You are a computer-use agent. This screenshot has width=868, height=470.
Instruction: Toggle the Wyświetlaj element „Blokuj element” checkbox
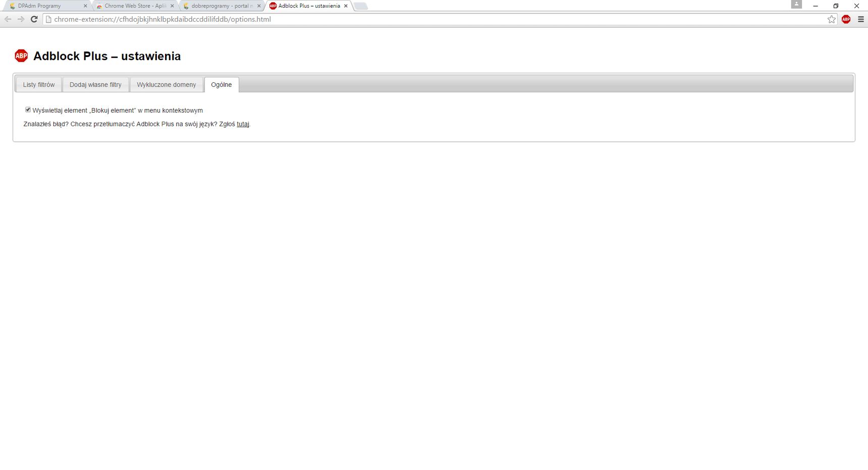click(28, 110)
